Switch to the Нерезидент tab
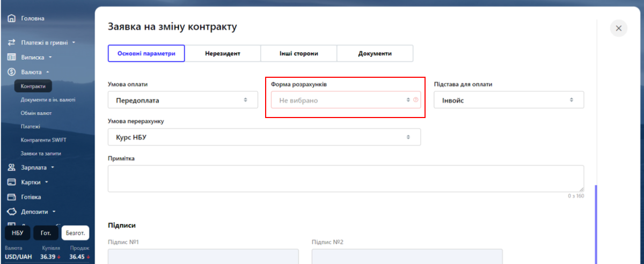Image resolution: width=644 pixels, height=264 pixels. coord(223,54)
